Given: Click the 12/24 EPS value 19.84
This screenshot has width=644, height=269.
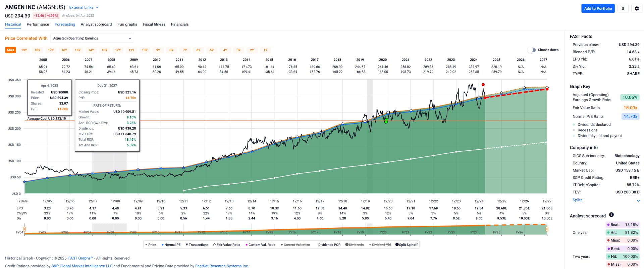Looking at the screenshot, I should click(x=479, y=208).
